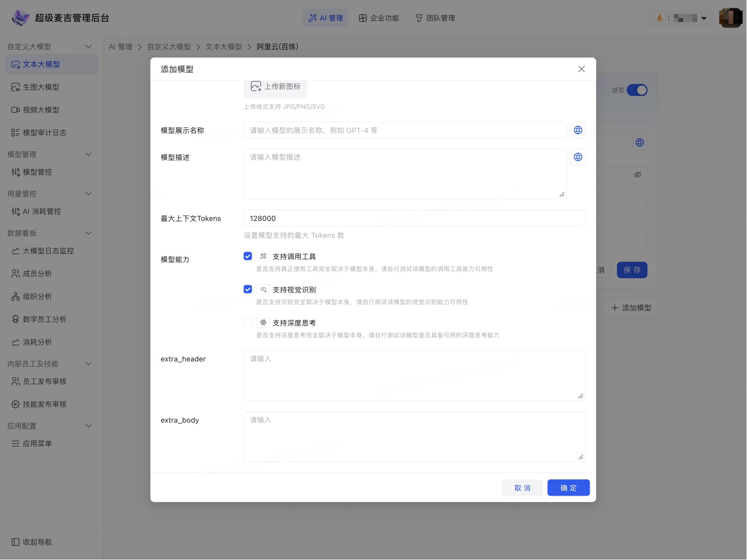Click the 确定 button

[568, 488]
